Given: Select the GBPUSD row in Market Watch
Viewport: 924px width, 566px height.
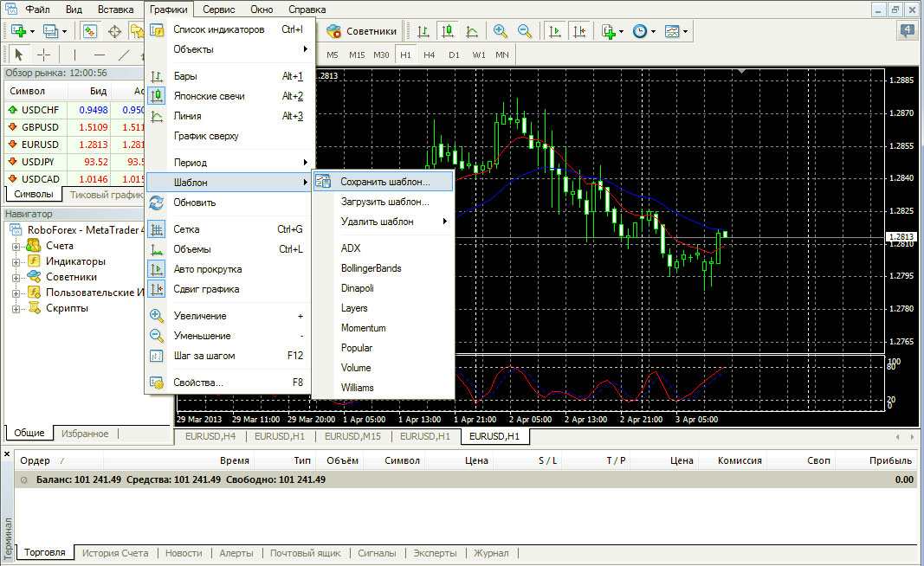Looking at the screenshot, I should (x=41, y=127).
